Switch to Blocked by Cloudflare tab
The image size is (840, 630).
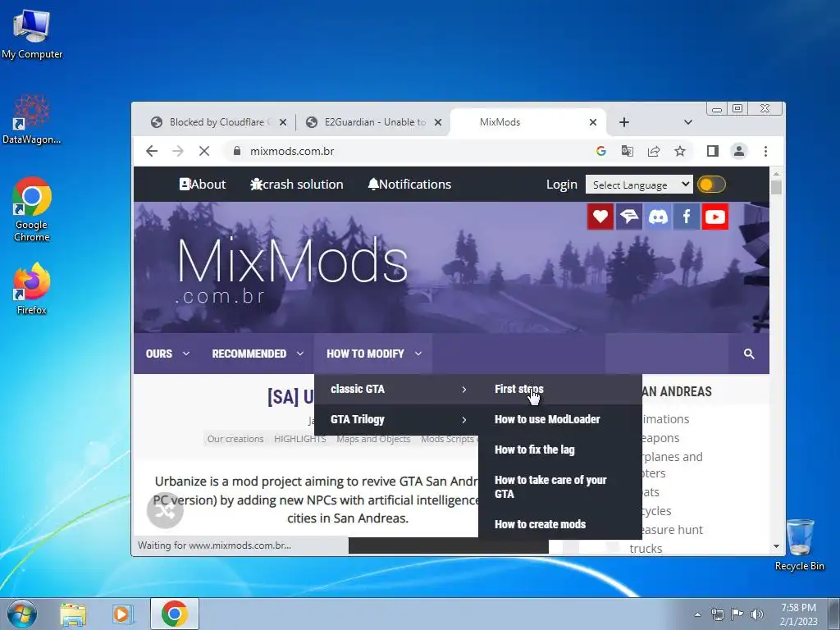tap(217, 122)
